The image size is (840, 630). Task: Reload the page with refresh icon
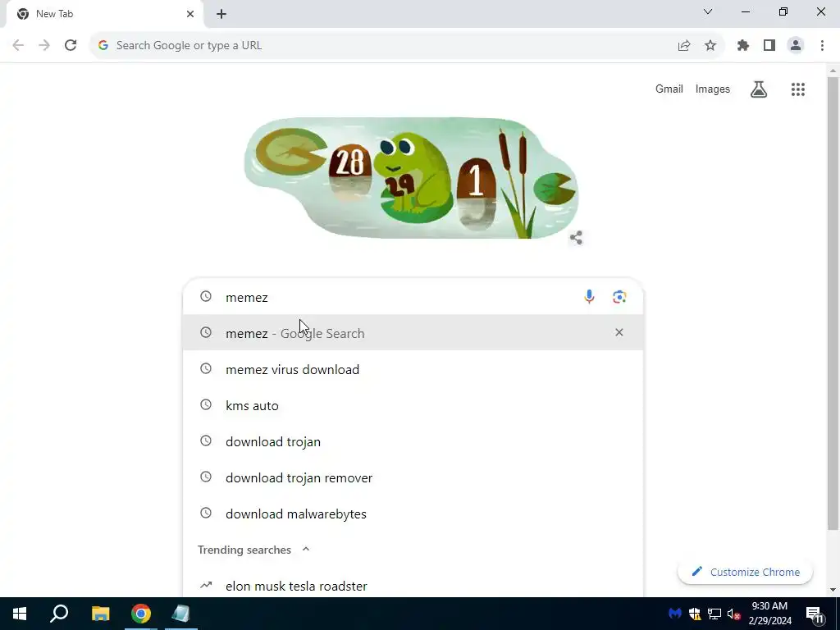[x=71, y=46]
